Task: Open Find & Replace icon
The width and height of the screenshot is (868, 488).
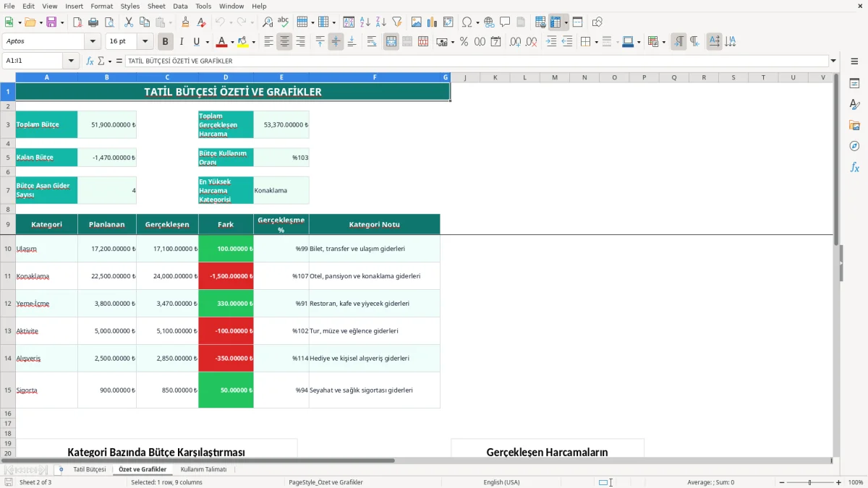Action: click(x=268, y=22)
